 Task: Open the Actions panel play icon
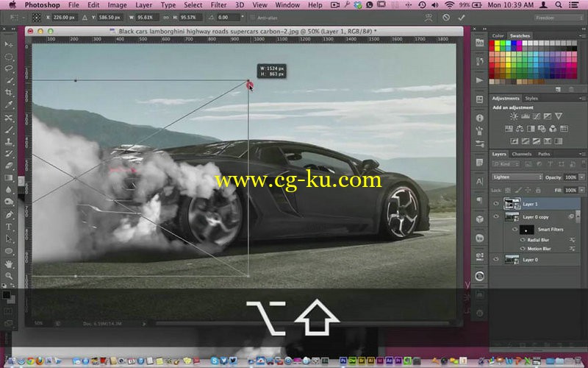coord(480,80)
